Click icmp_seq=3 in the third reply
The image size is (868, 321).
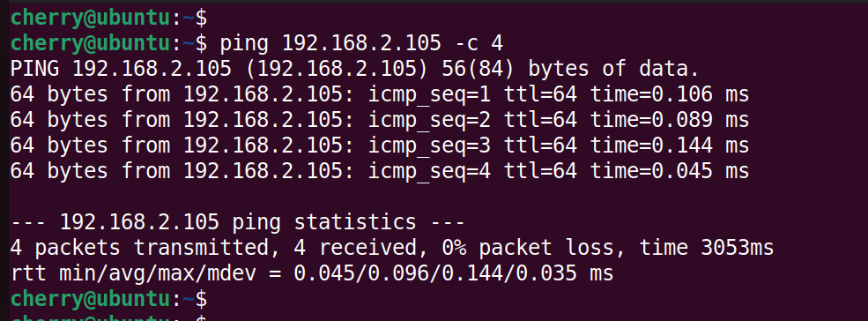[x=429, y=146]
